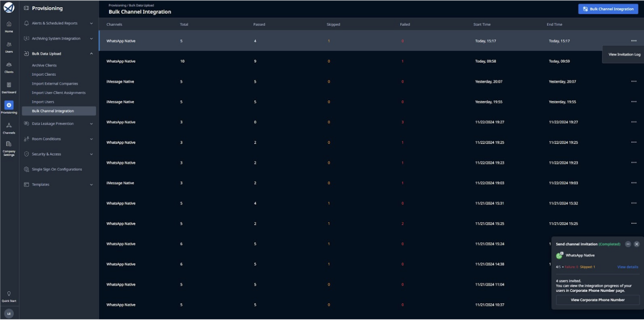This screenshot has width=644, height=322.
Task: Click the Single Sign On Configurations icon
Action: coord(27,169)
